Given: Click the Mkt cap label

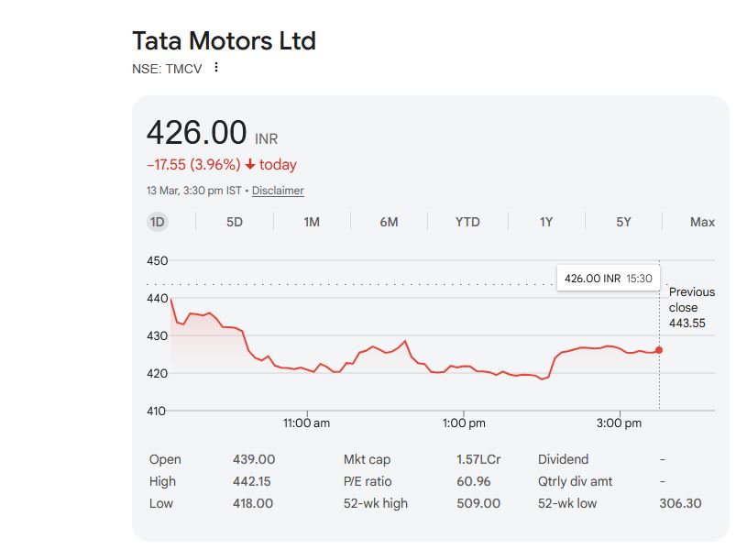Looking at the screenshot, I should (366, 459).
